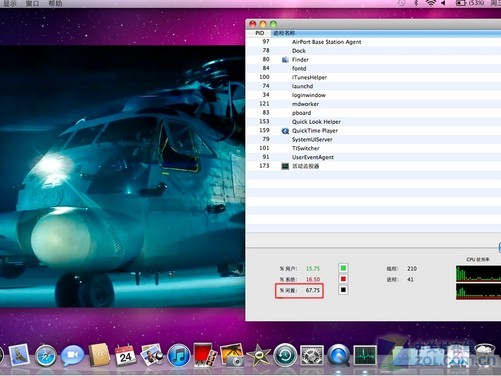The image size is (501, 376).
Task: Sort by 进程名称 column header
Action: 386,33
